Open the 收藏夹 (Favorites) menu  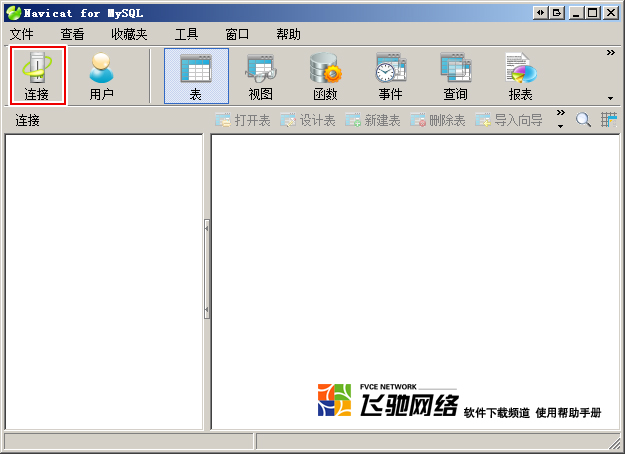tap(129, 34)
